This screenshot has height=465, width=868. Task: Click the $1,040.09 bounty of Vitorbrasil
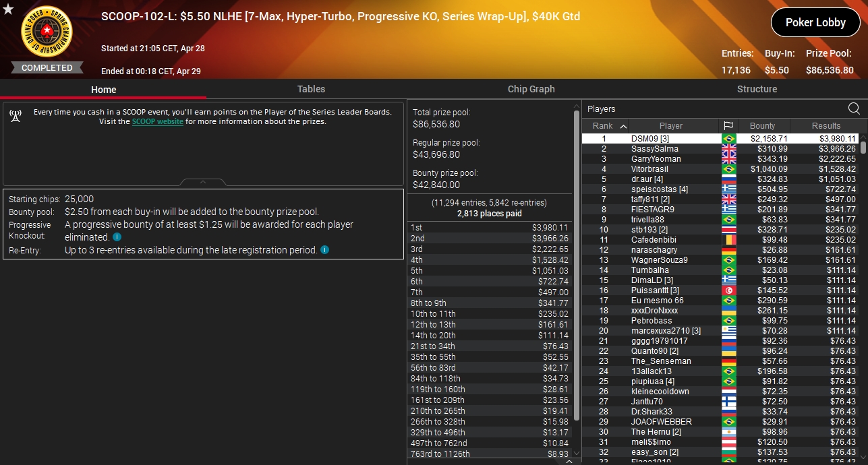(x=769, y=169)
